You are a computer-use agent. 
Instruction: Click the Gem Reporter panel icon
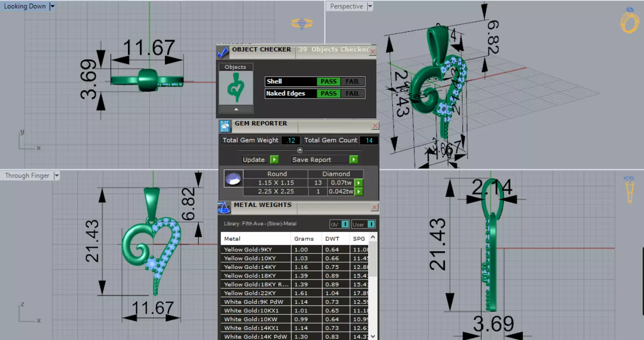(x=225, y=126)
